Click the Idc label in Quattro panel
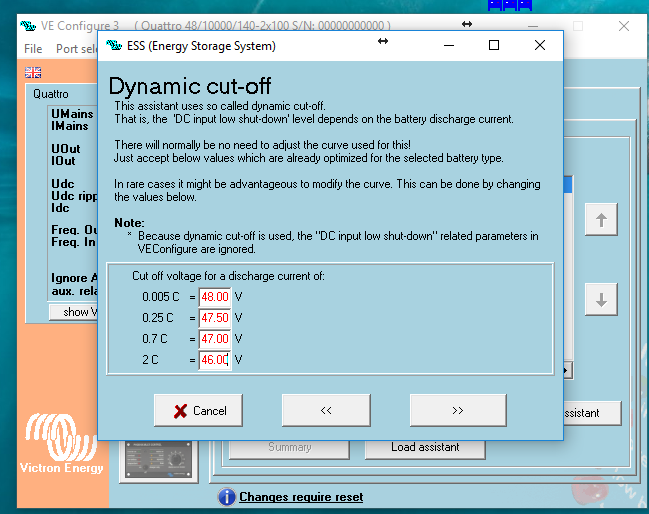 click(x=60, y=208)
